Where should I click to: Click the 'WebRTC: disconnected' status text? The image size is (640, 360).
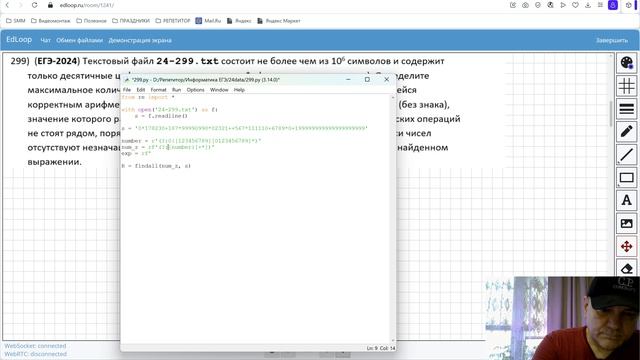tap(36, 354)
